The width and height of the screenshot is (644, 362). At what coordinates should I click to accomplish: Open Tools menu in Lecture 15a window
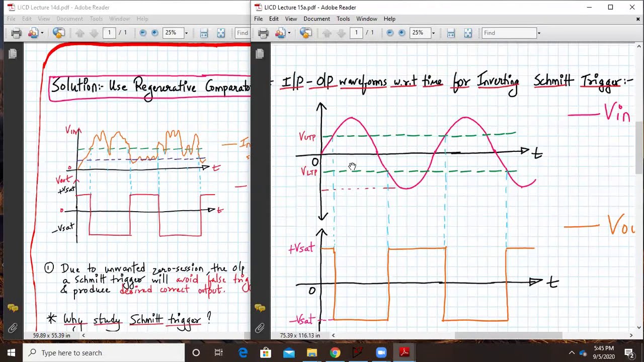coord(343,19)
